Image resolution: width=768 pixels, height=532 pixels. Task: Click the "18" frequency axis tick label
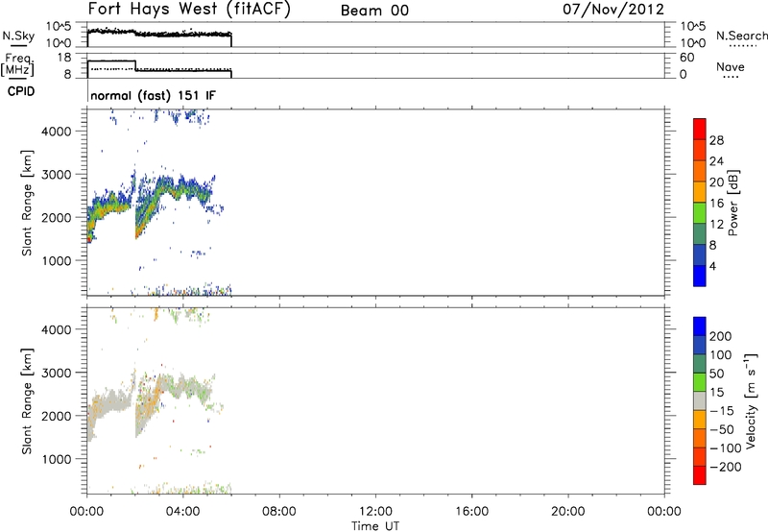coord(64,58)
